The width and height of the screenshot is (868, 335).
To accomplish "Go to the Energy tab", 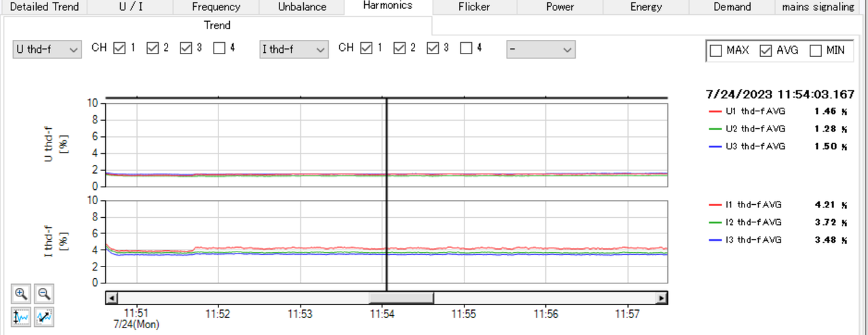I will pos(646,7).
